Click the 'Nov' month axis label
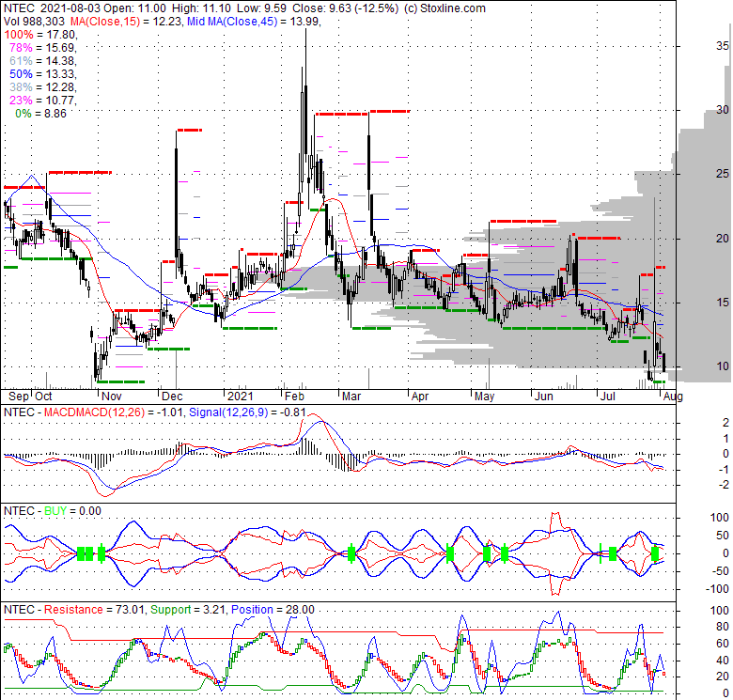This screenshot has height=700, width=733. coord(111,397)
